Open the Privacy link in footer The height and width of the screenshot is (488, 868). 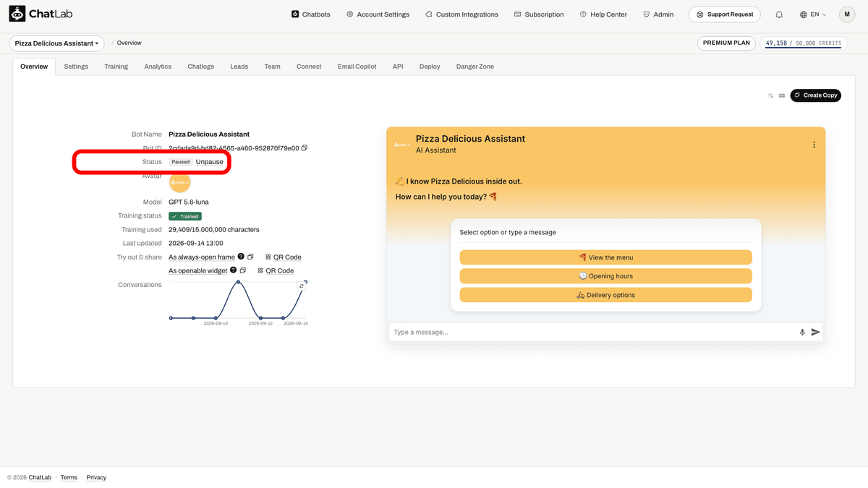(96, 477)
